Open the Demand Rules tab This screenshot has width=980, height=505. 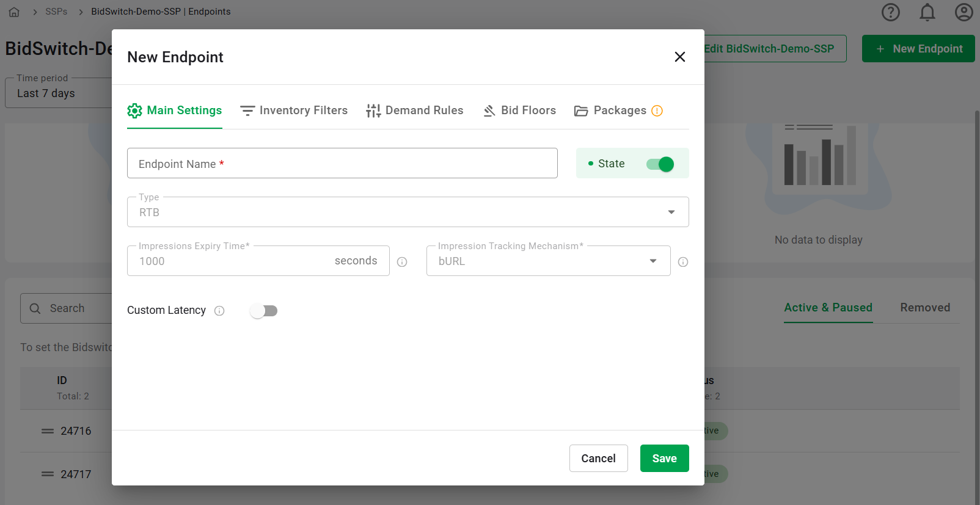tap(414, 111)
